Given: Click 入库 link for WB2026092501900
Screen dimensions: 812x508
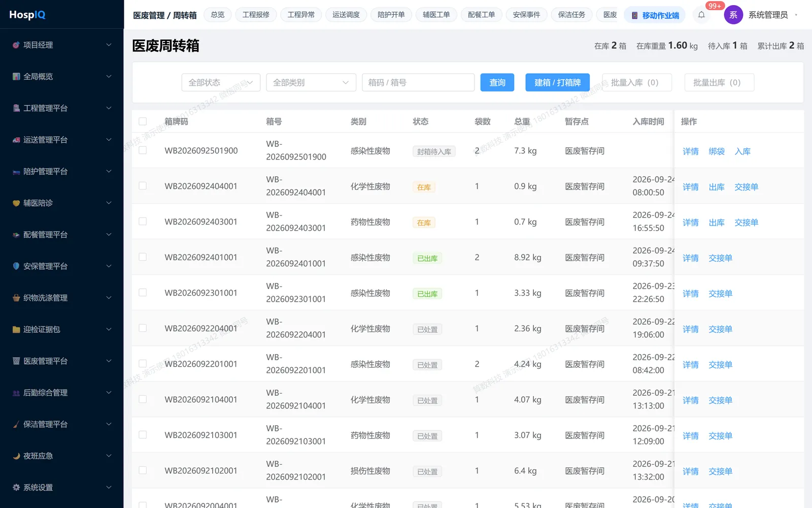Looking at the screenshot, I should [742, 151].
